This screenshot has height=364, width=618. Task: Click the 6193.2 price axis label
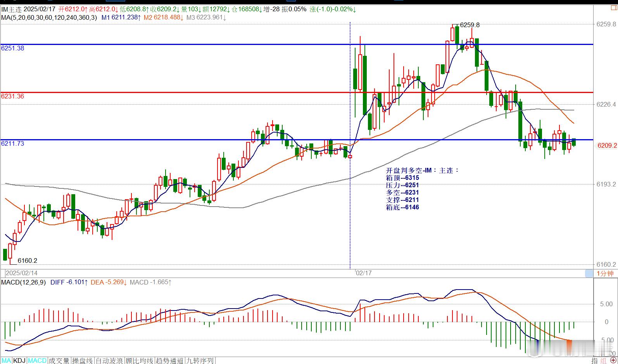point(606,184)
